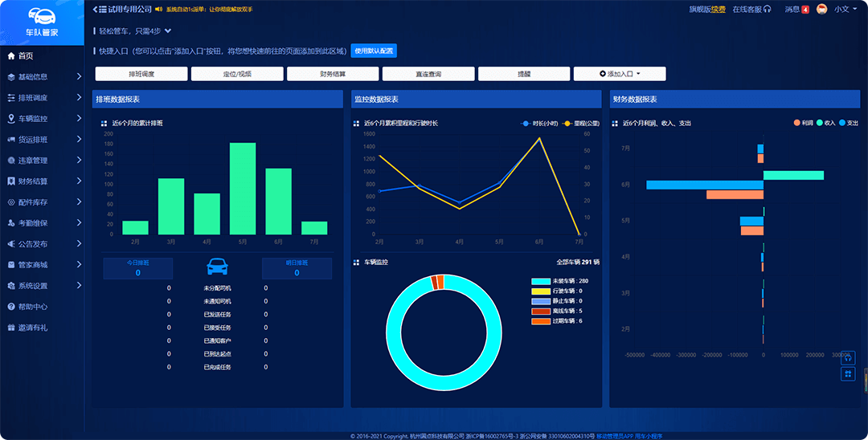Toggle the 里程(公里) legend series
868x440 pixels.
point(580,124)
